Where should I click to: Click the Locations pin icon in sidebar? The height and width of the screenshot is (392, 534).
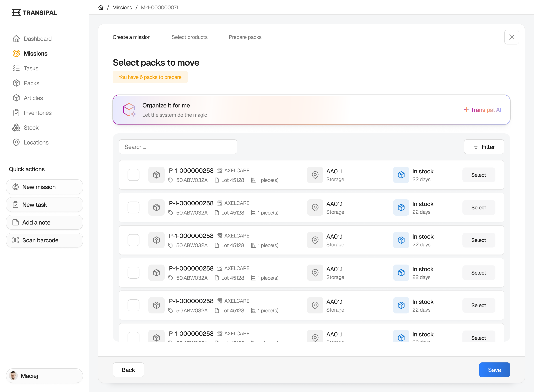16,142
